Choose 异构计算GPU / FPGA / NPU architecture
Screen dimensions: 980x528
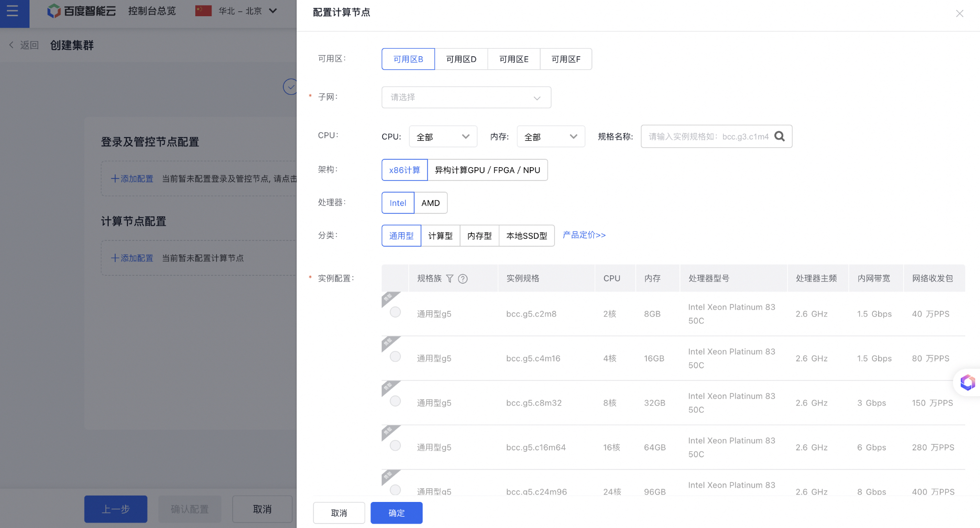488,170
